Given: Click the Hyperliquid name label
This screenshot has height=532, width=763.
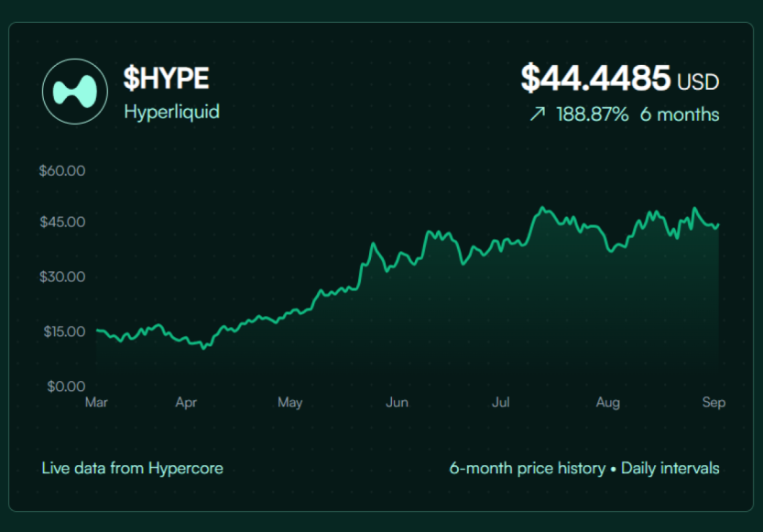Looking at the screenshot, I should click(172, 112).
